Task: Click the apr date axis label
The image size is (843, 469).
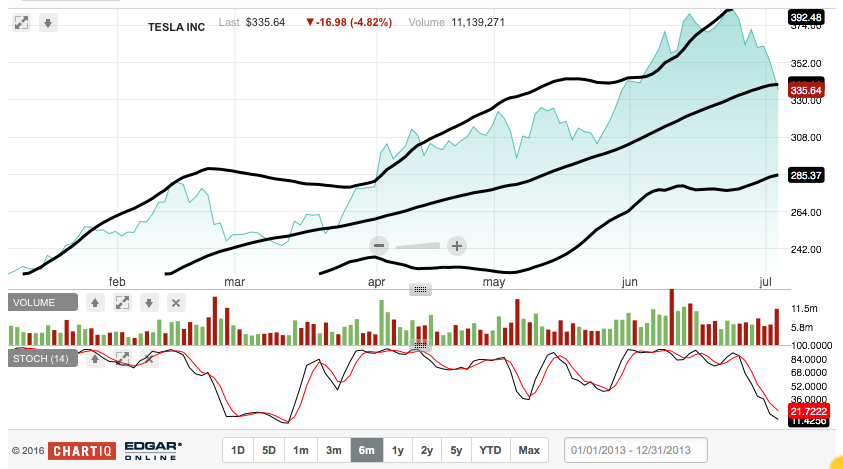Action: (x=376, y=282)
